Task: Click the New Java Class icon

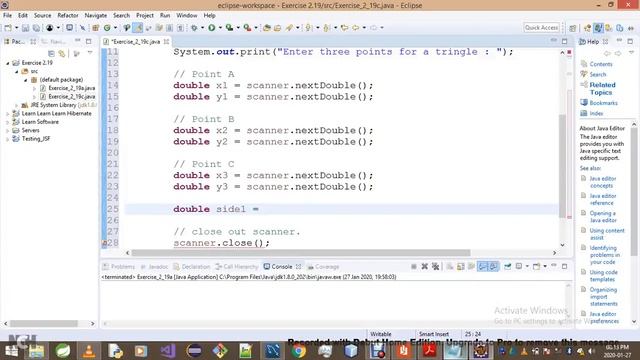Action: tap(107, 28)
